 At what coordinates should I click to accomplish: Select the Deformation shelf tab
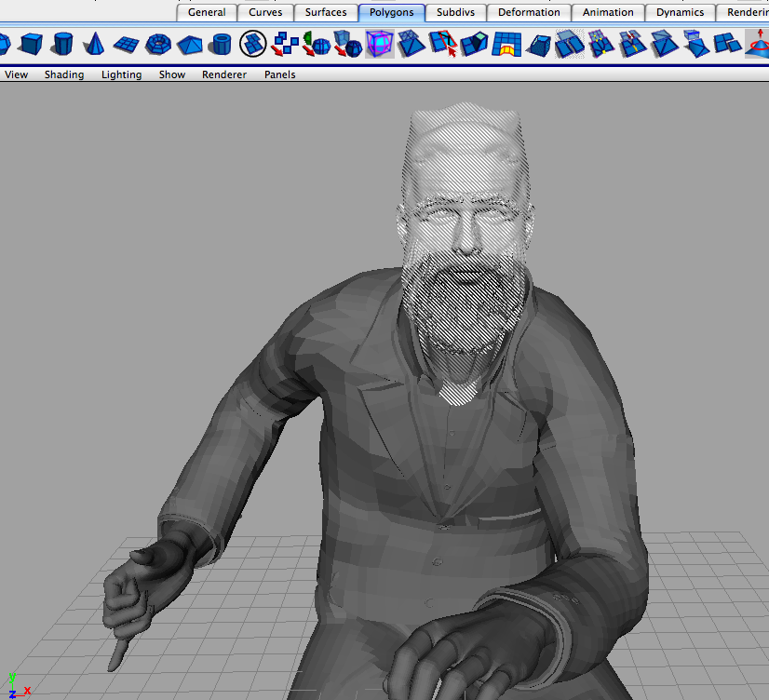(529, 12)
